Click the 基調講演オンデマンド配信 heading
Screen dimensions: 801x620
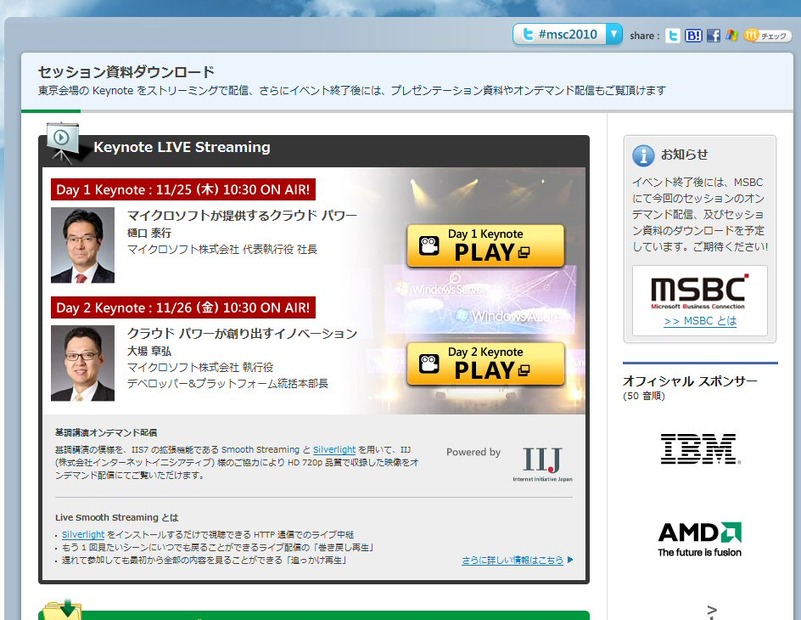pos(106,433)
